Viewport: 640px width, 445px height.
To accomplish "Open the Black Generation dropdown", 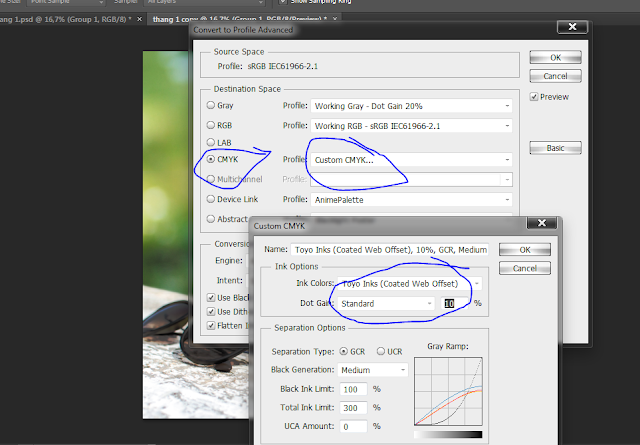I will [373, 370].
